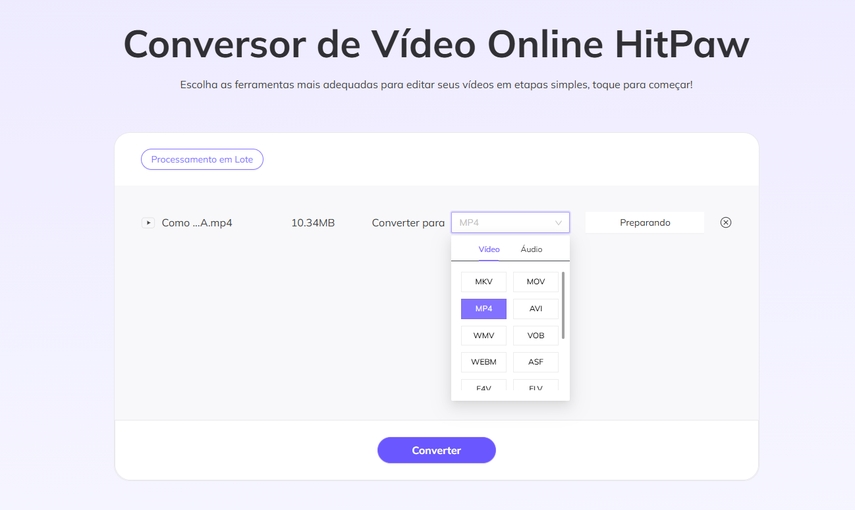Select VOB format
The image size is (855, 510).
click(x=535, y=335)
